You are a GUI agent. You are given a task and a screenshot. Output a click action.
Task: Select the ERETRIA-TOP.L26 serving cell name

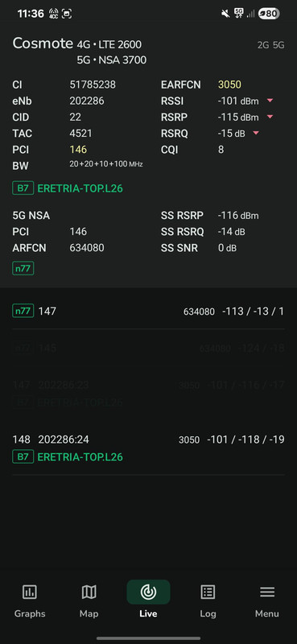(x=80, y=188)
